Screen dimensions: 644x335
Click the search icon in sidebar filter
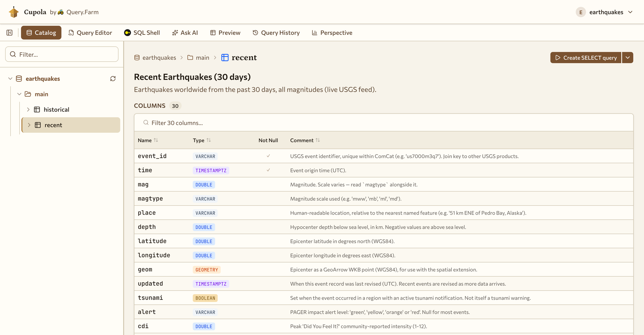tap(13, 54)
